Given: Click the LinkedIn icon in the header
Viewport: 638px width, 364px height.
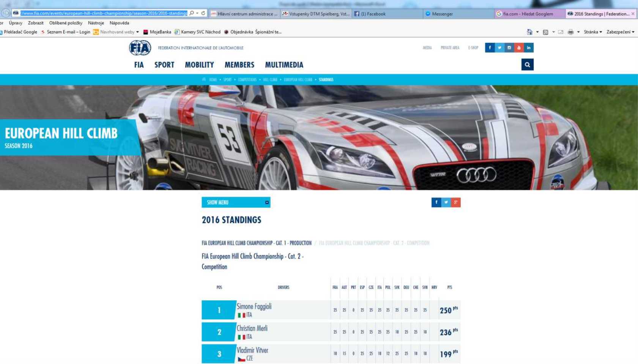Looking at the screenshot, I should click(x=529, y=48).
